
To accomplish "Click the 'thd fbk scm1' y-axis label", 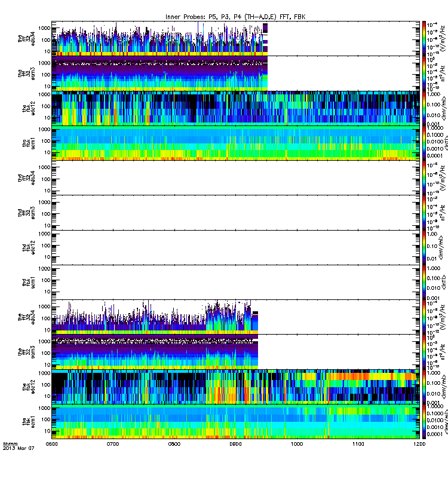I will tap(29, 282).
